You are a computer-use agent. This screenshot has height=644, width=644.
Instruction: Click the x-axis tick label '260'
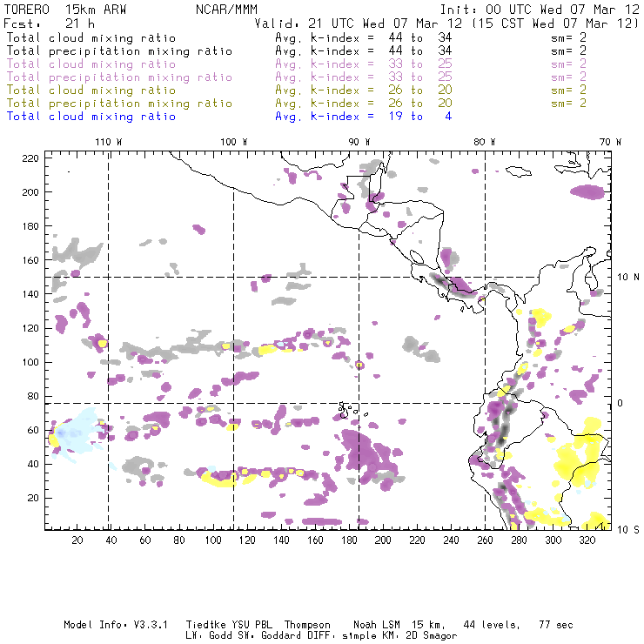(485, 540)
